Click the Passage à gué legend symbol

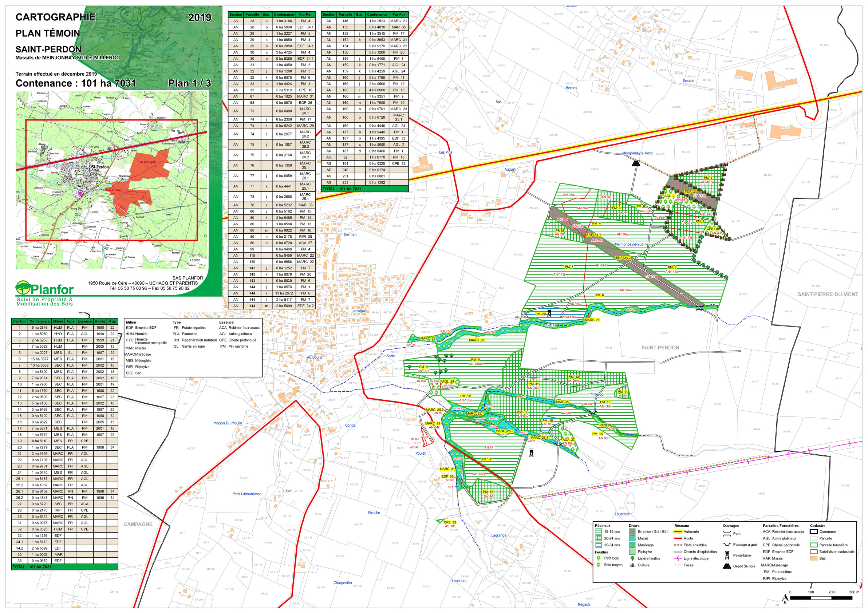727,545
